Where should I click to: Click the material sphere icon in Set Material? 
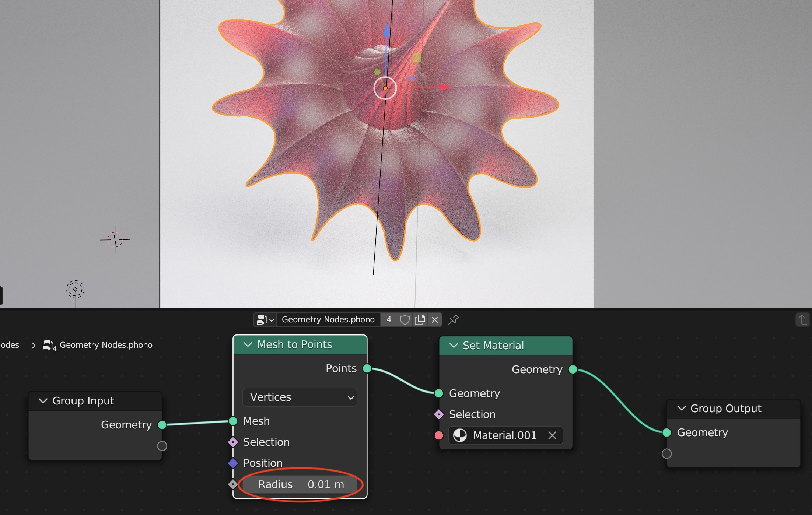point(459,435)
